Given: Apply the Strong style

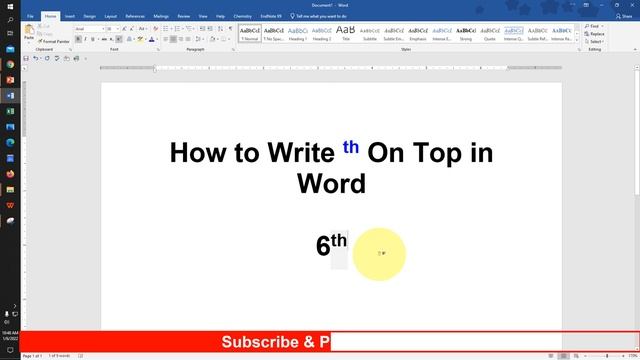Looking at the screenshot, I should pos(466,33).
